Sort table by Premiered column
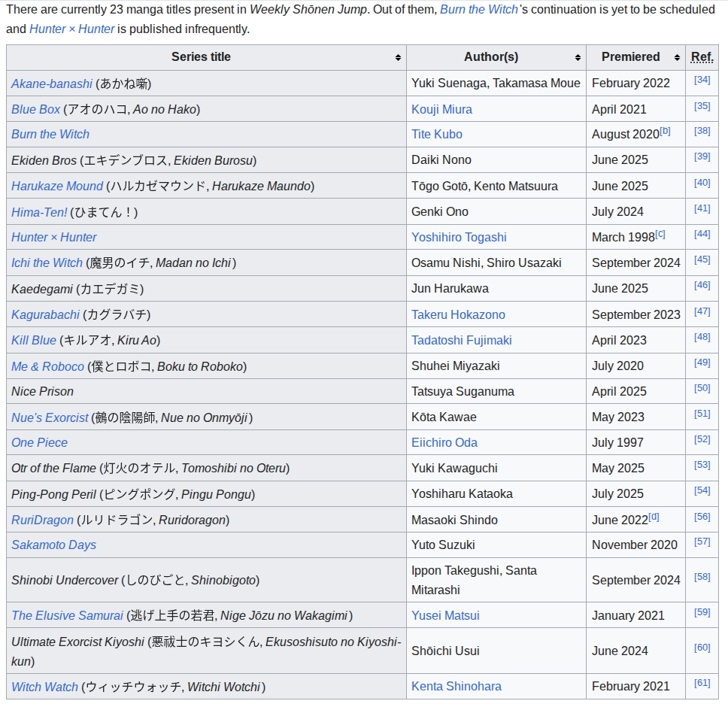This screenshot has width=728, height=707. [x=635, y=58]
